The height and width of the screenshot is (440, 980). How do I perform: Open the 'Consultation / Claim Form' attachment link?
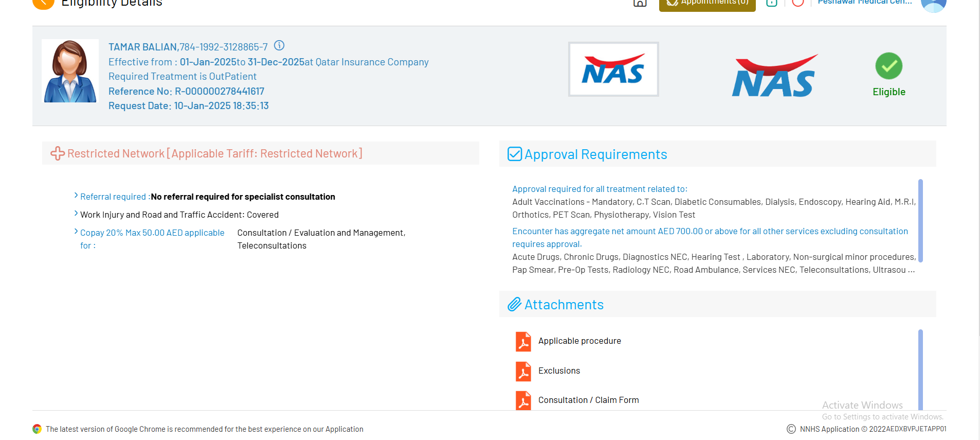click(x=589, y=400)
